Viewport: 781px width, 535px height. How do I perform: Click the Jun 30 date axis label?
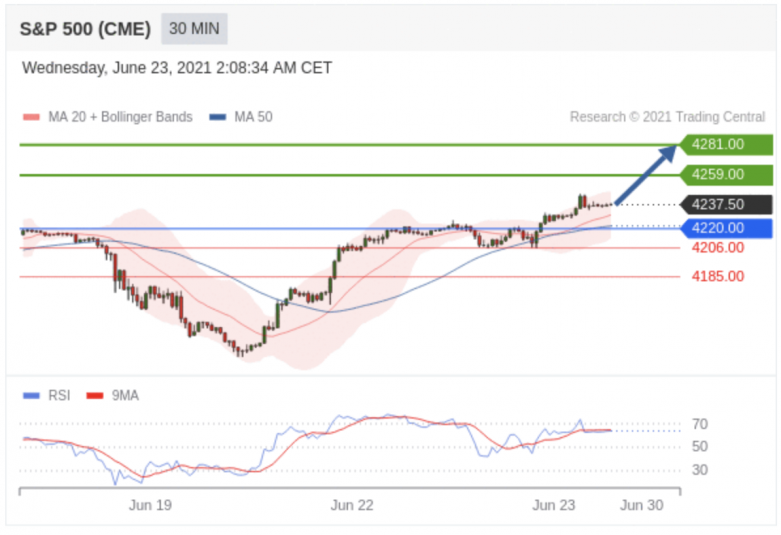tap(642, 505)
